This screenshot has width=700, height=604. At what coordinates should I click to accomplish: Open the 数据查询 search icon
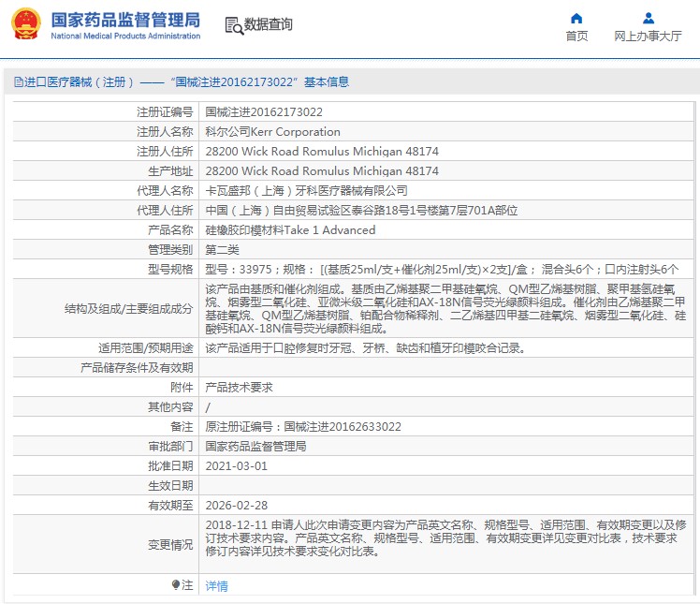234,25
